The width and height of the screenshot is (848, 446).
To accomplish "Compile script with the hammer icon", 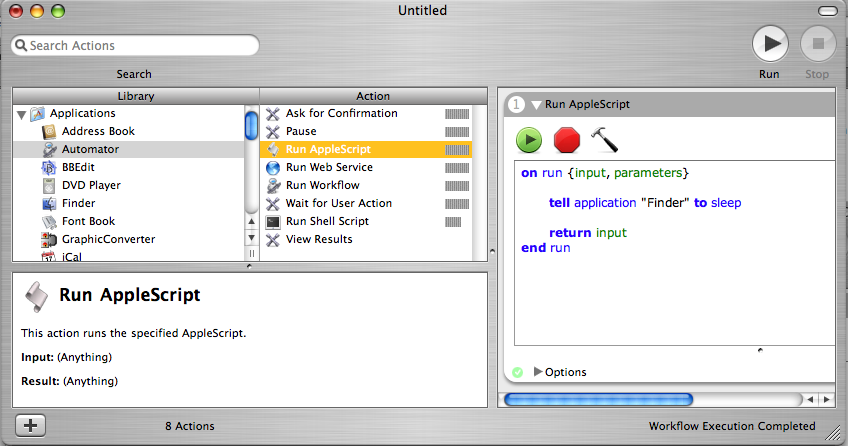I will click(x=604, y=140).
